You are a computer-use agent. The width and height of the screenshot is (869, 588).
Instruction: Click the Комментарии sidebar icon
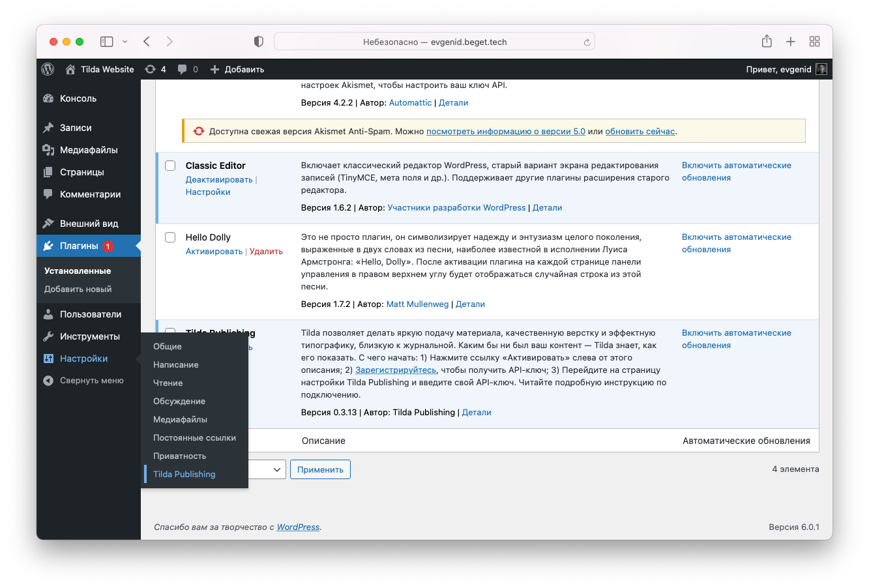(48, 194)
